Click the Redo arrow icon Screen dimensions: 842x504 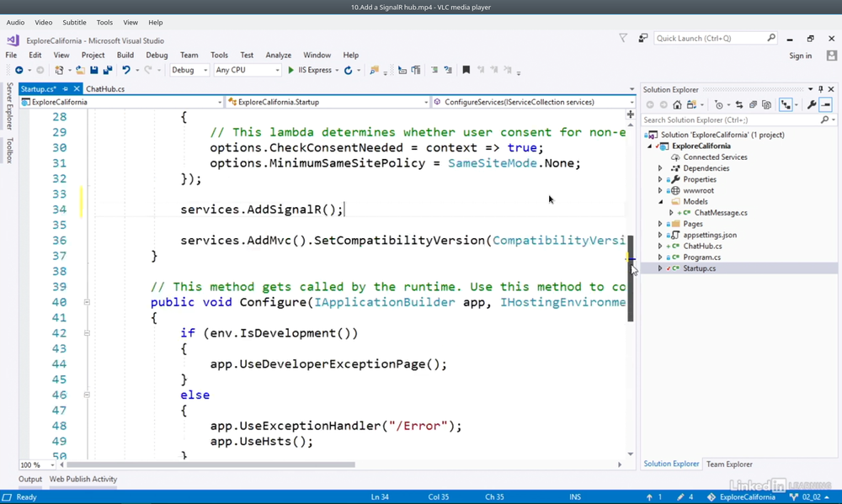click(148, 71)
